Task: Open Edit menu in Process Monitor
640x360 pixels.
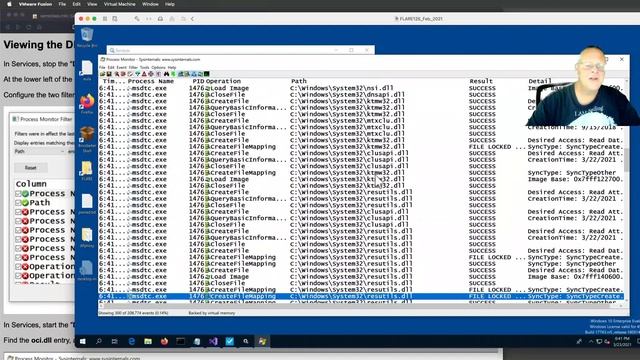Action: [x=111, y=67]
